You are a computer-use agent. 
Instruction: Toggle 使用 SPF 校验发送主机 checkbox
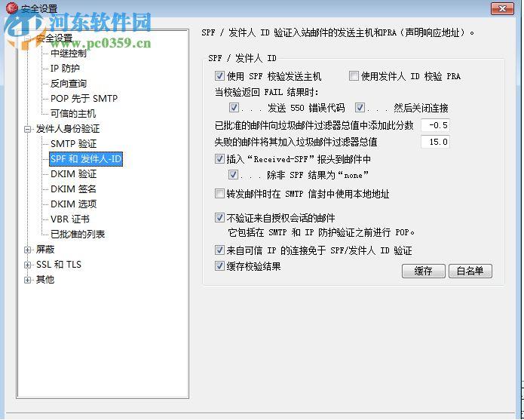tap(219, 76)
